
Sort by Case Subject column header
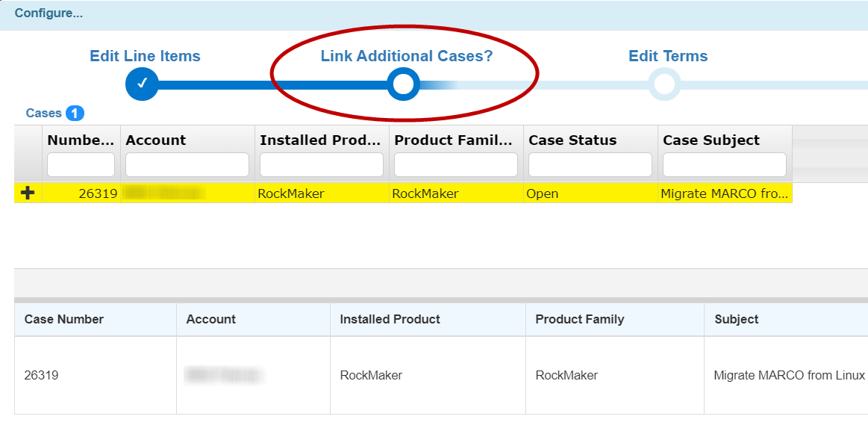pos(711,140)
